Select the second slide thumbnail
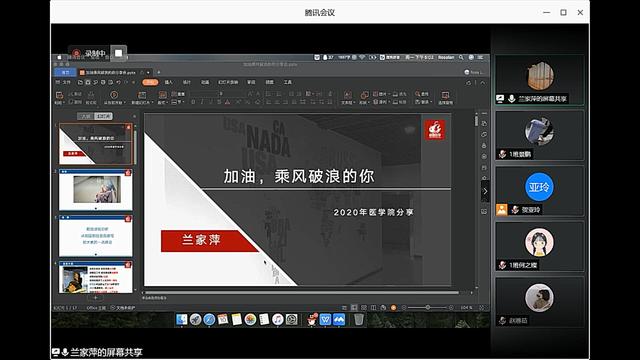This screenshot has width=640, height=360. pyautogui.click(x=96, y=189)
